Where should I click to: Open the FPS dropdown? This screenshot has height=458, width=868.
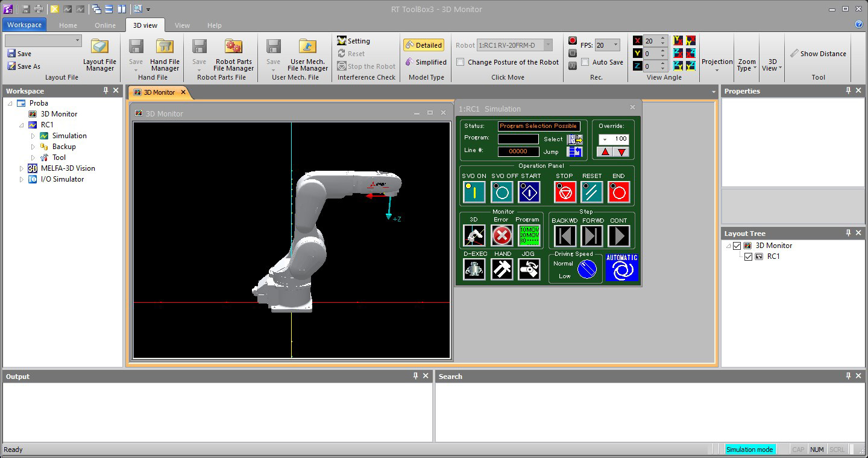(x=615, y=45)
